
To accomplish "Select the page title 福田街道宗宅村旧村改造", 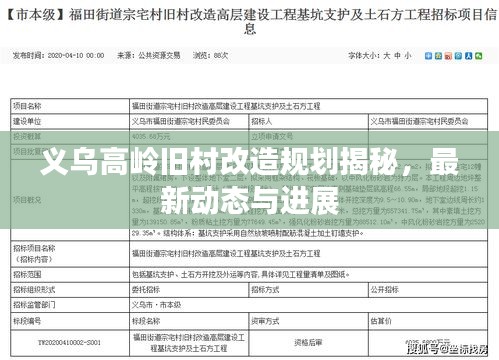I will [x=249, y=22].
